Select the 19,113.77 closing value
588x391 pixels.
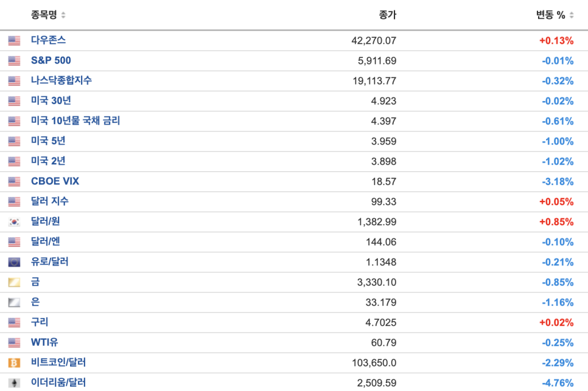click(x=374, y=81)
